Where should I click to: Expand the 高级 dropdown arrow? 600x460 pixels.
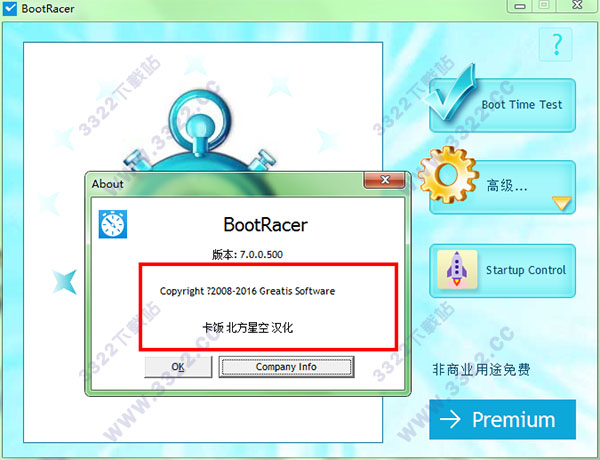click(x=562, y=203)
